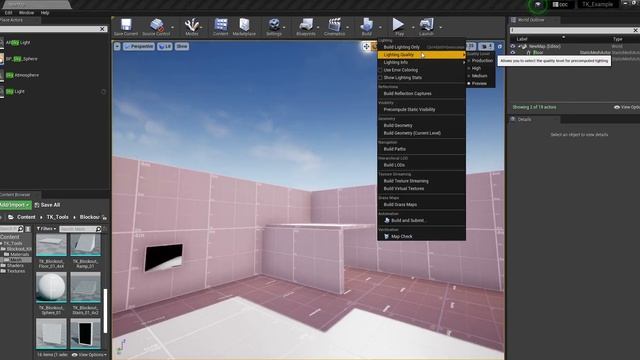Click the Blueprints toolbar icon
640x360 pixels.
tap(306, 25)
